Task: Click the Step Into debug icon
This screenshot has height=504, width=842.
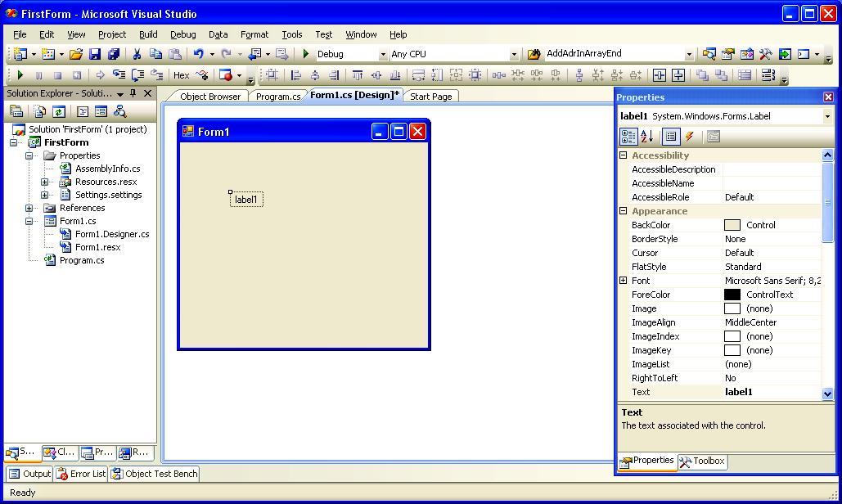Action: [x=119, y=75]
